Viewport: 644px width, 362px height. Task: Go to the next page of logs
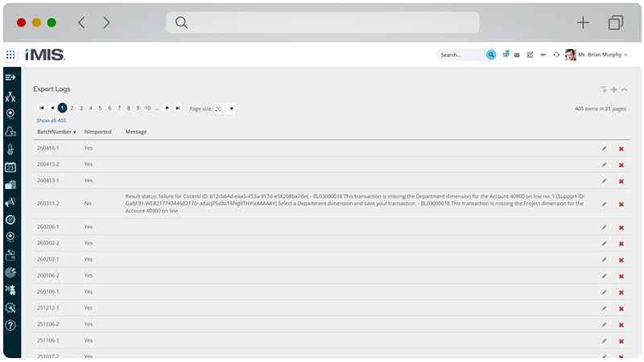point(167,108)
